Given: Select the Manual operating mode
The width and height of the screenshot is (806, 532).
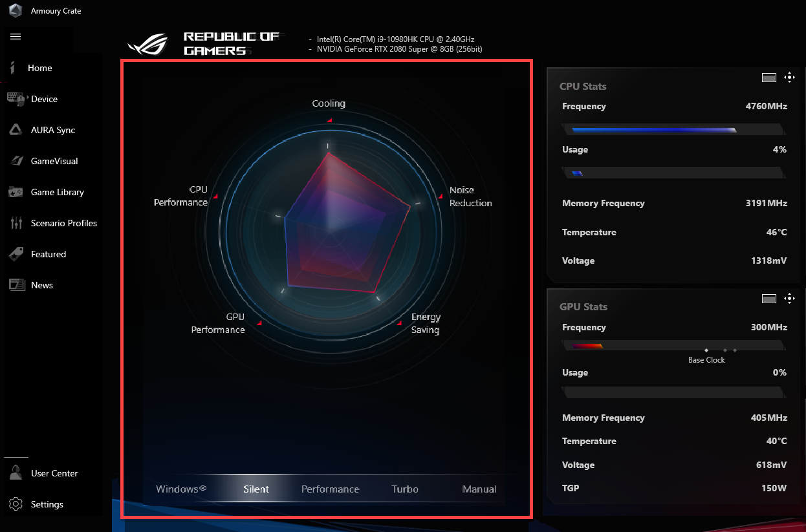Looking at the screenshot, I should click(479, 489).
